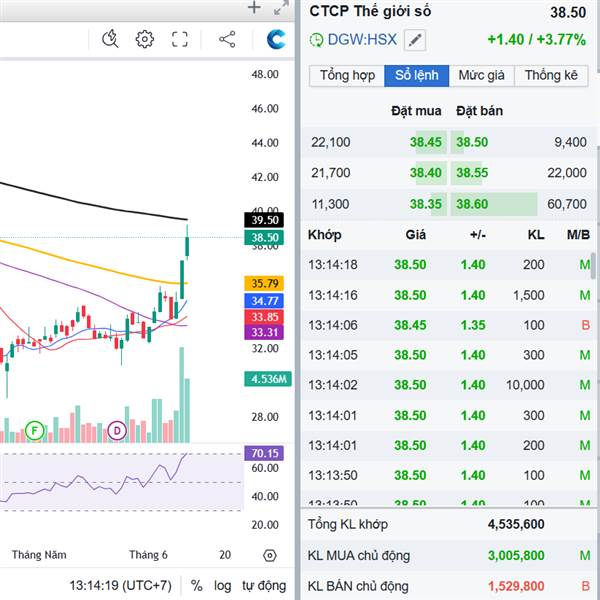Click Tổng KL khớp value 4,535,600

pyautogui.click(x=516, y=524)
